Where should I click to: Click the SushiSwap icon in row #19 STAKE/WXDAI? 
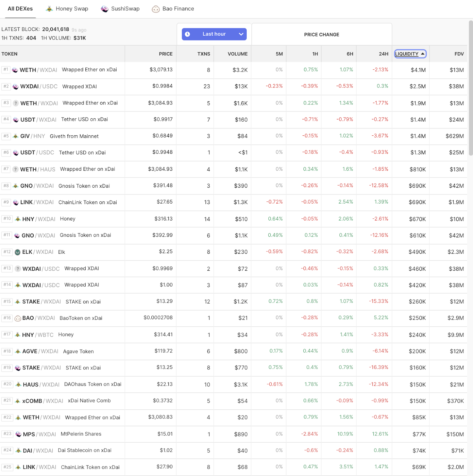tap(18, 368)
